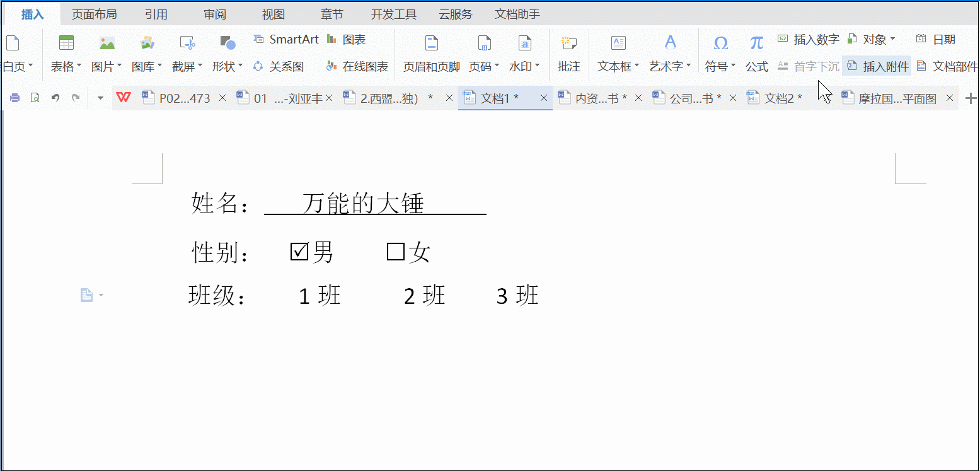Insert a SmartArt graphic
This screenshot has height=471, width=980.
[285, 38]
